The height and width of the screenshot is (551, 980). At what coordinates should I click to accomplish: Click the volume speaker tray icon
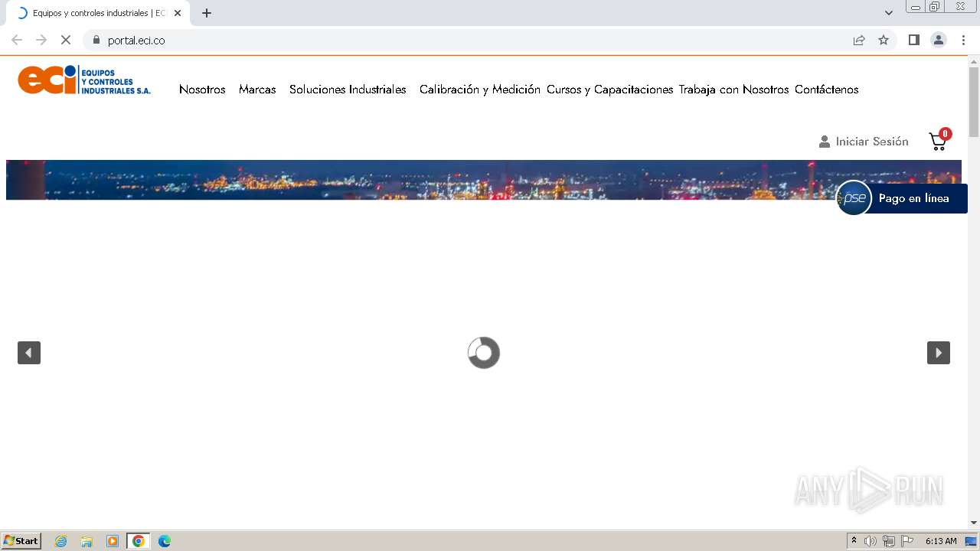pos(871,541)
